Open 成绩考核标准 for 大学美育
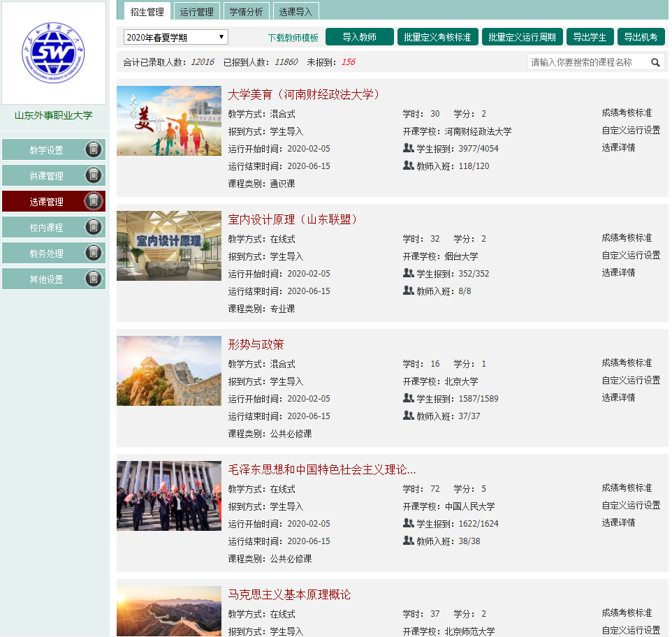 coord(627,112)
